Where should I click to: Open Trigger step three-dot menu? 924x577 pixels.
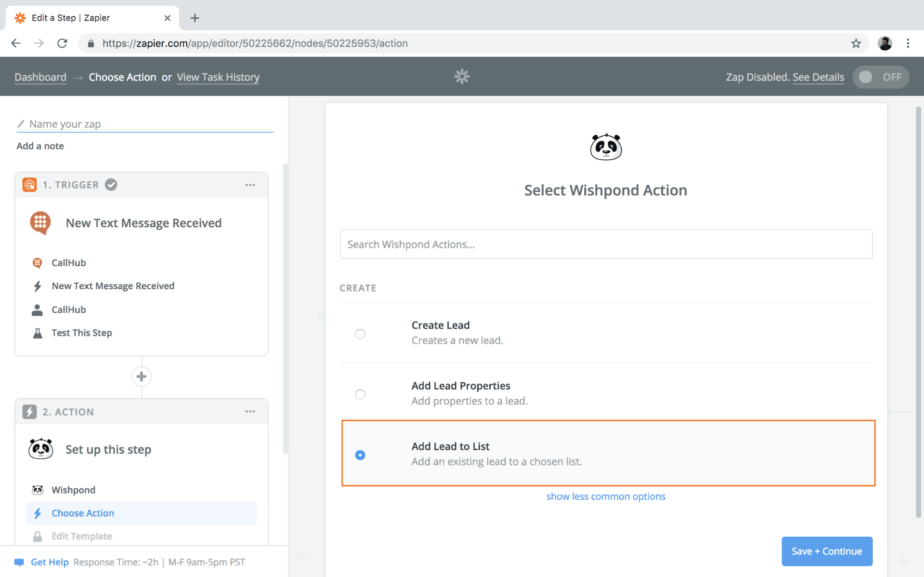point(250,185)
